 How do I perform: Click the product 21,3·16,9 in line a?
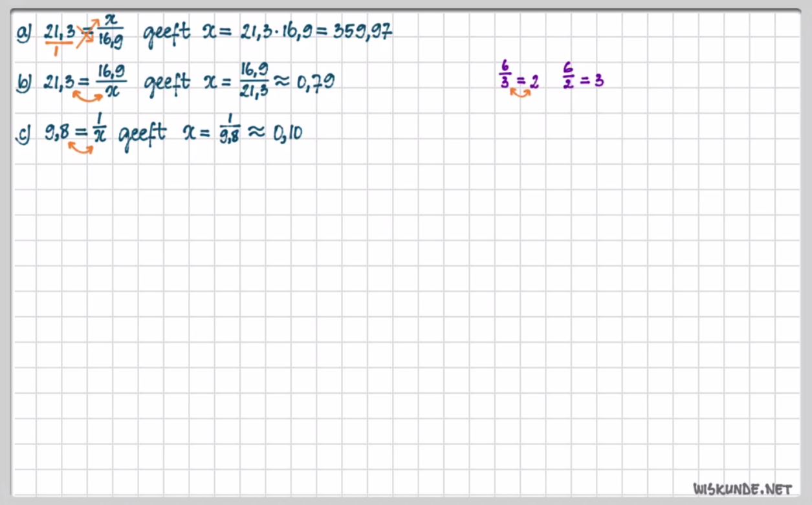coord(278,33)
